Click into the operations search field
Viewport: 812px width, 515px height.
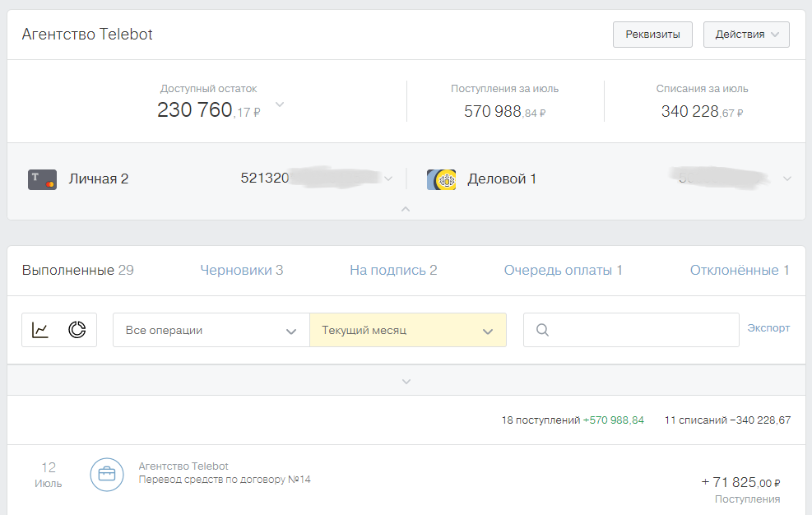point(642,330)
